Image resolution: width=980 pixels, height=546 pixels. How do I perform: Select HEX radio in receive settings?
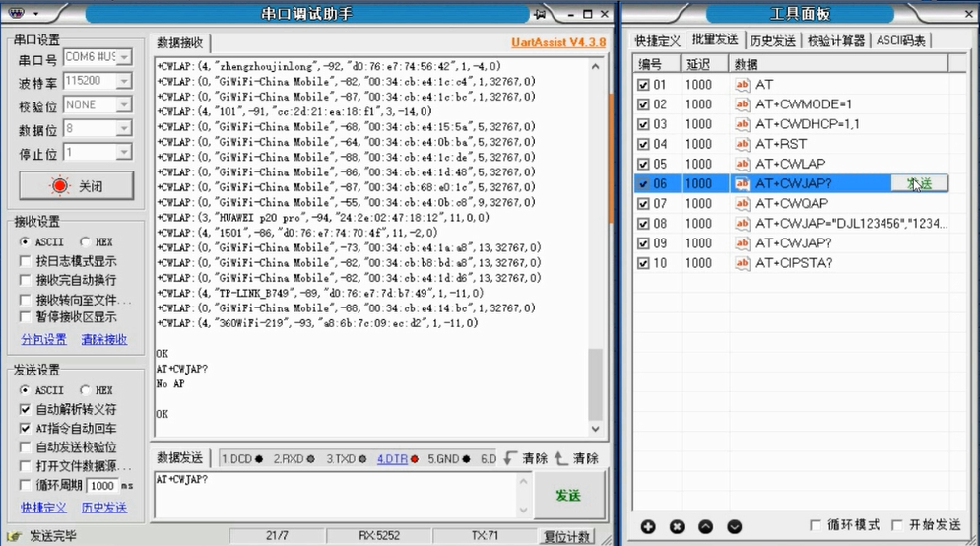click(x=85, y=241)
